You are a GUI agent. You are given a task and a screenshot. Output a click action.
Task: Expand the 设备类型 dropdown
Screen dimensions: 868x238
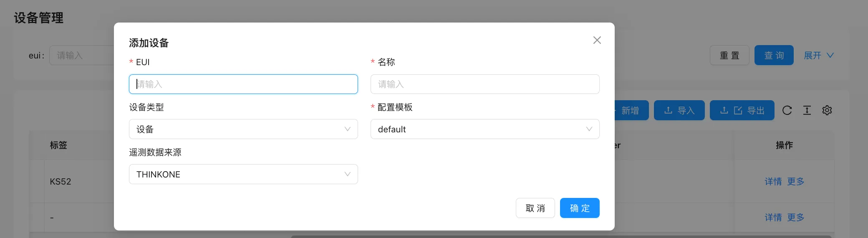pos(243,129)
